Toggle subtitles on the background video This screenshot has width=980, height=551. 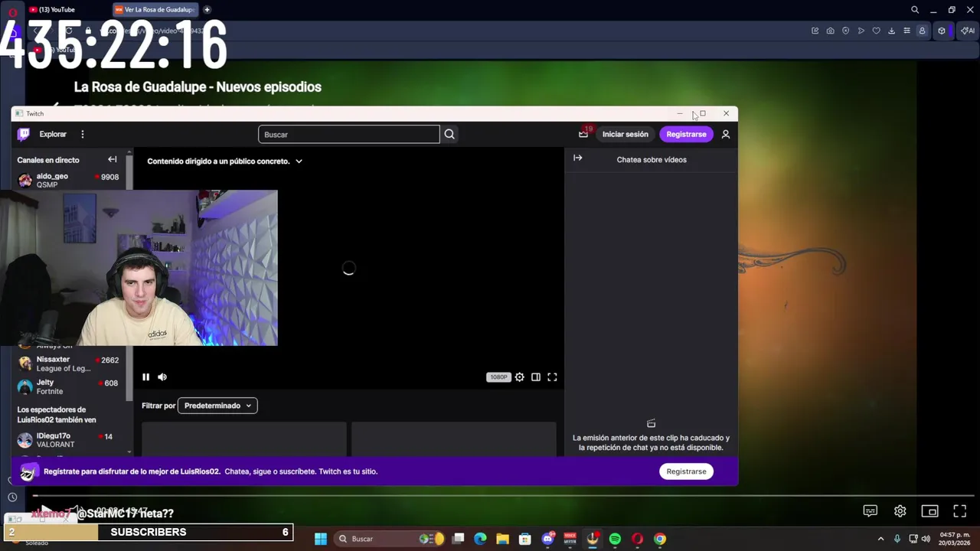point(871,511)
